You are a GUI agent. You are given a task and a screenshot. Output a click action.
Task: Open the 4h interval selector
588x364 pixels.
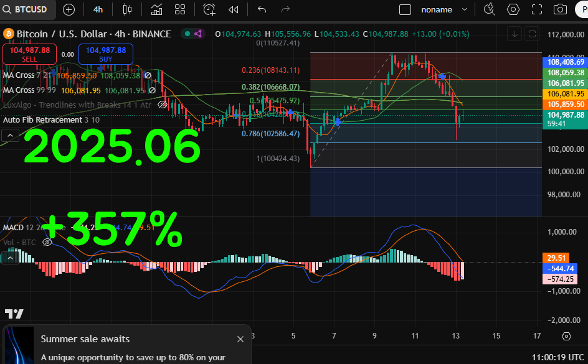[98, 10]
